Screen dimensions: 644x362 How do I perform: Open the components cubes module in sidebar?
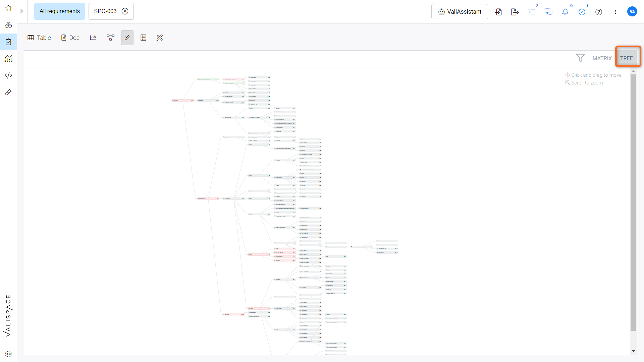(x=8, y=25)
